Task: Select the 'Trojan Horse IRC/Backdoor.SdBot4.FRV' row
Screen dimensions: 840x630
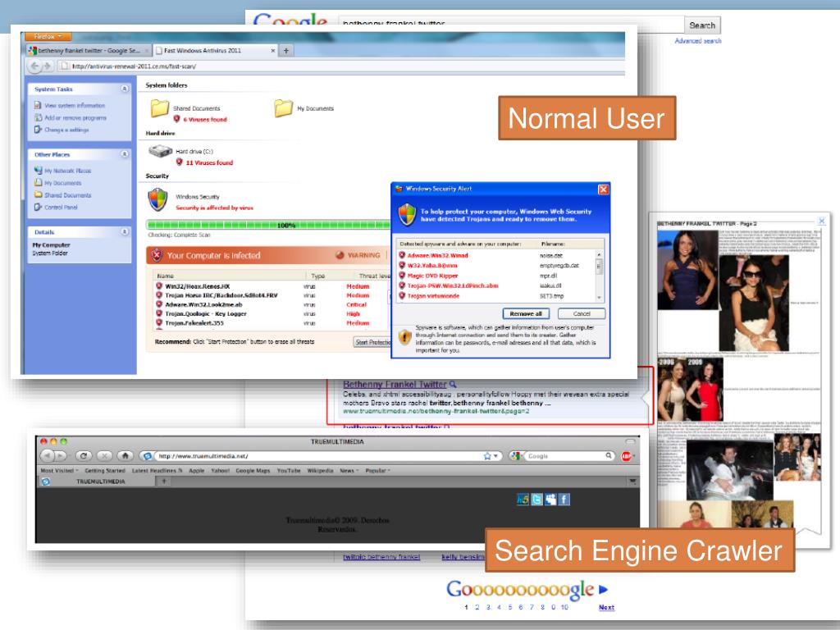Action: 271,295
